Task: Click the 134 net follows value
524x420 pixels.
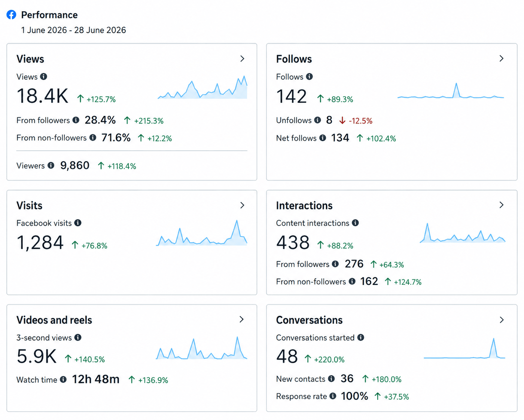Action: coord(340,138)
